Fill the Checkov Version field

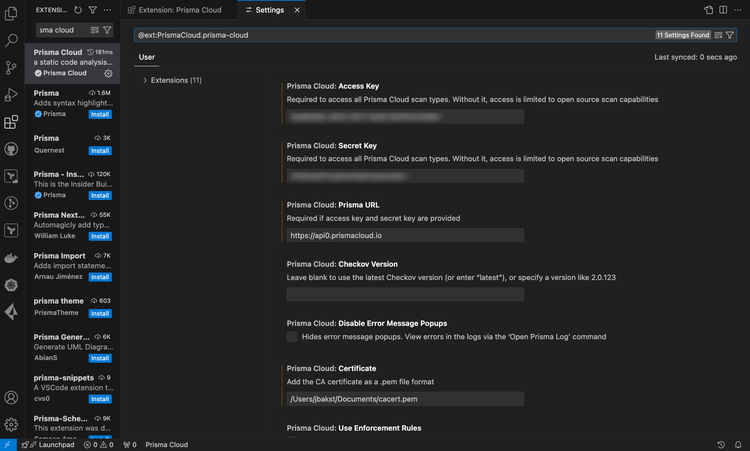click(405, 295)
